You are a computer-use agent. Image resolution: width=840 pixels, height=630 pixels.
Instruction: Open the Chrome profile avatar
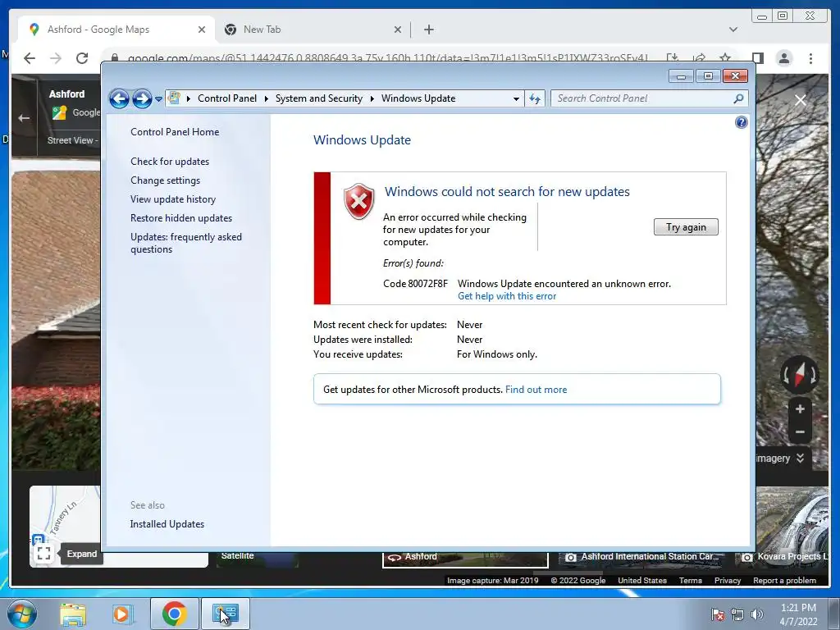click(x=783, y=58)
